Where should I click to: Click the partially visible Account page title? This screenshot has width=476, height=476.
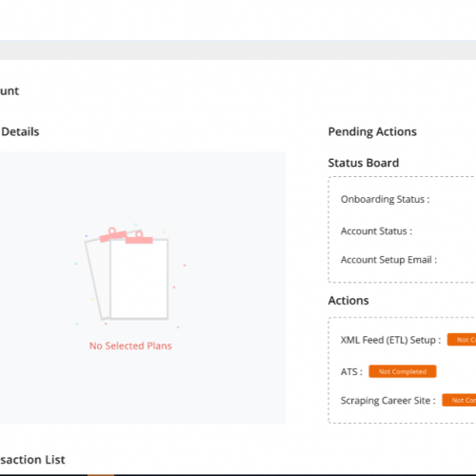(10, 91)
